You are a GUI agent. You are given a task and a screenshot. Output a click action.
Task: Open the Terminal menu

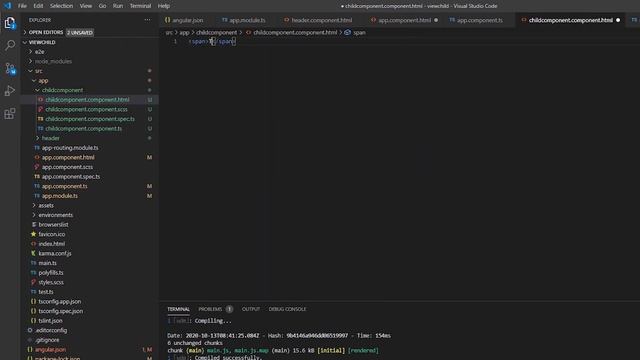pos(140,6)
